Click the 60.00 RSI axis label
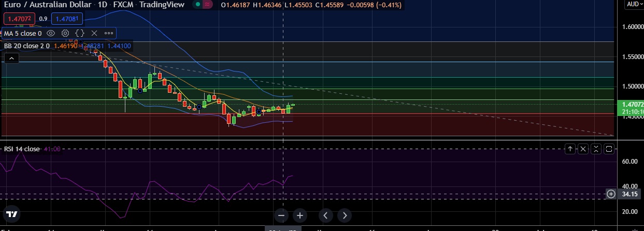 [x=629, y=162]
